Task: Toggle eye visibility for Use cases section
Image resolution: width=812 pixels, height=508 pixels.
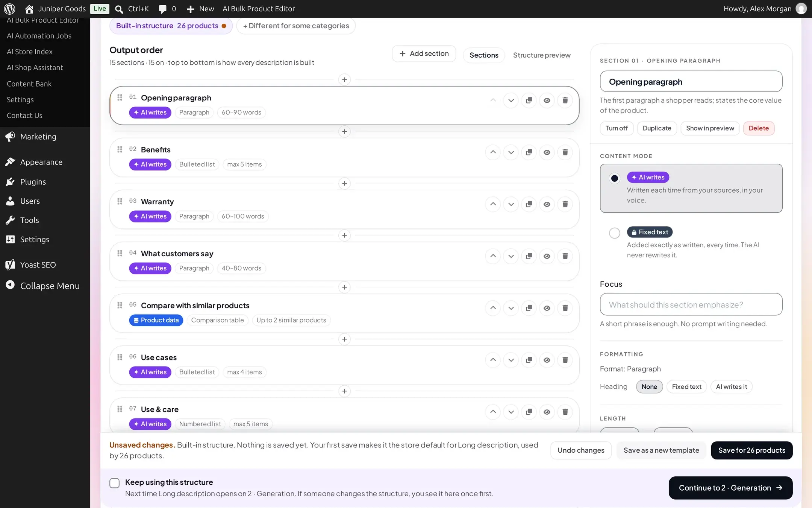Action: click(547, 360)
